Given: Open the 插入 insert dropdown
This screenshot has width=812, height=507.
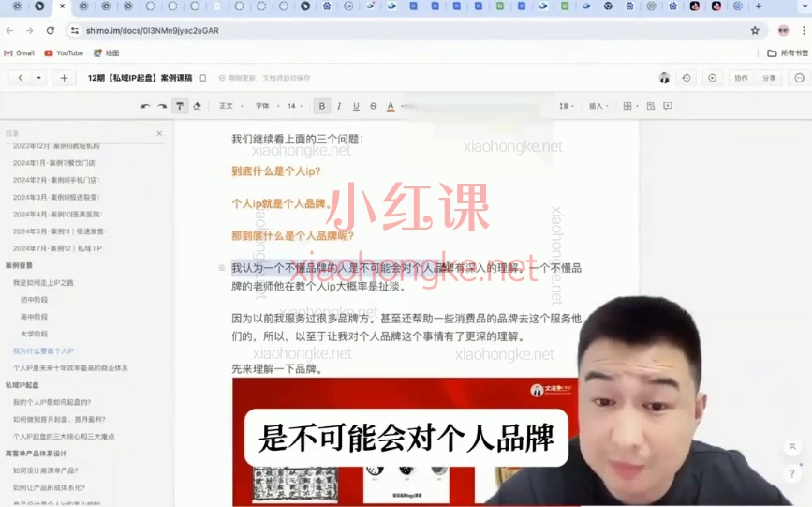Looking at the screenshot, I should coord(598,106).
